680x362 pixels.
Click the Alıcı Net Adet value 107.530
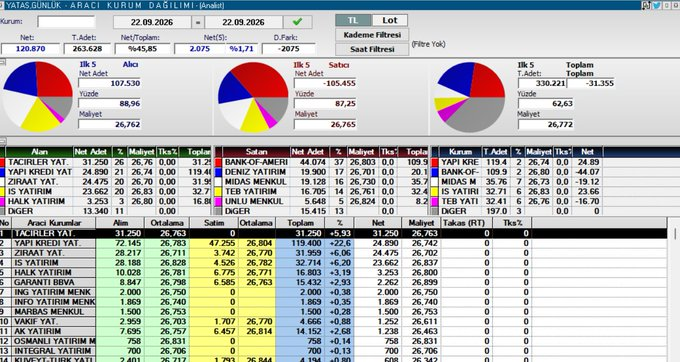click(109, 83)
